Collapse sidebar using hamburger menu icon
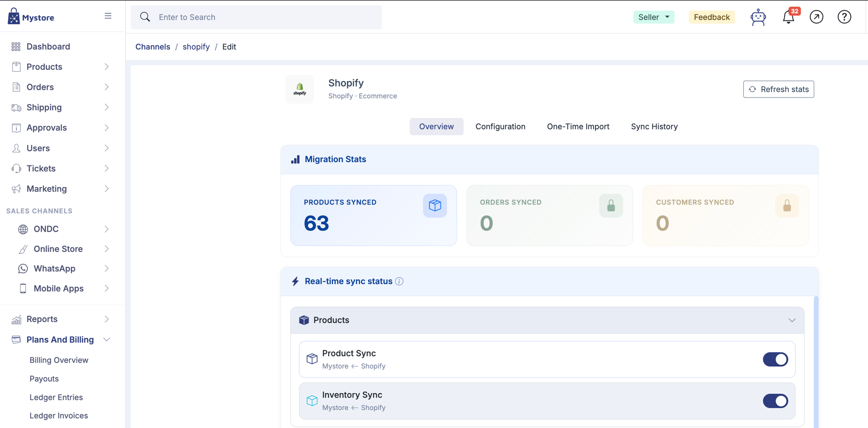This screenshot has height=428, width=868. point(108,16)
